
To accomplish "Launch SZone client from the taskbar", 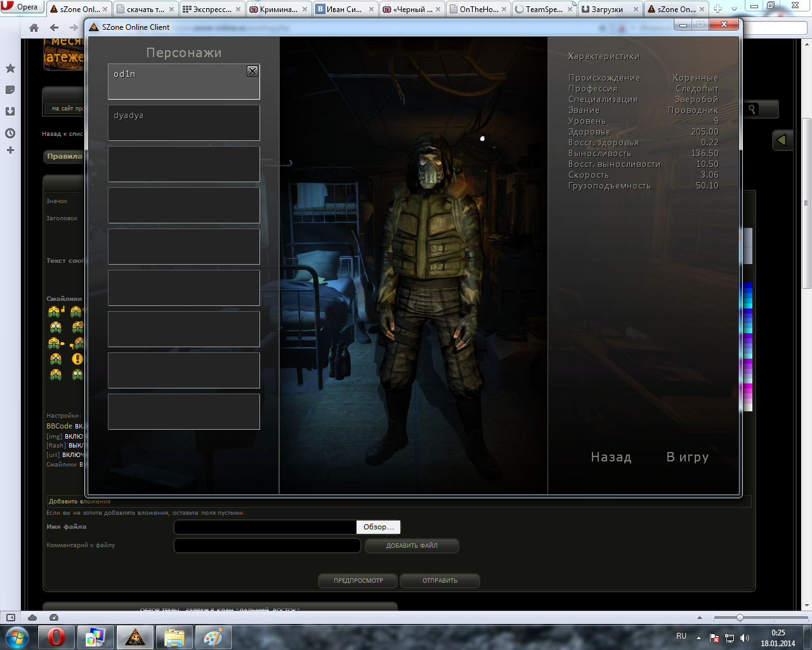I will 134,637.
